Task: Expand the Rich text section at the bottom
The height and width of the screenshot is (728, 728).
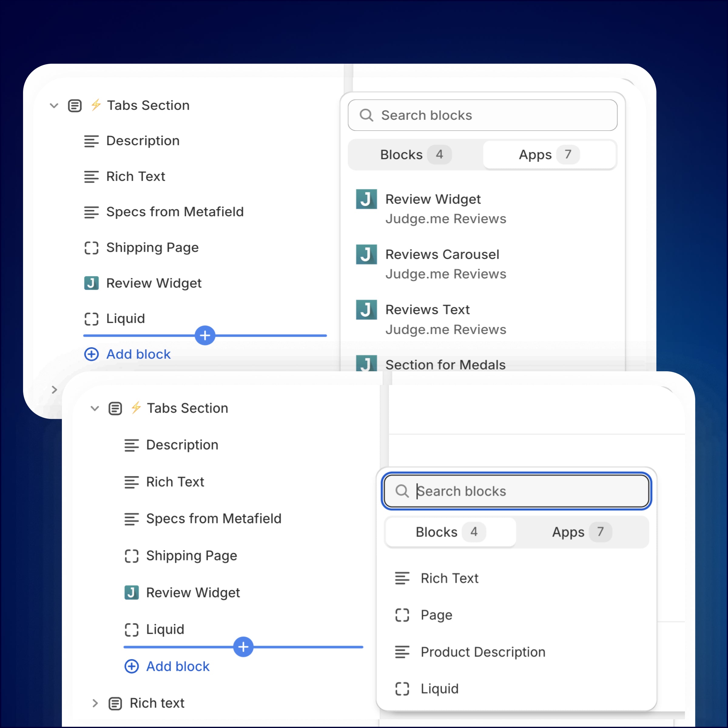Action: (x=95, y=703)
